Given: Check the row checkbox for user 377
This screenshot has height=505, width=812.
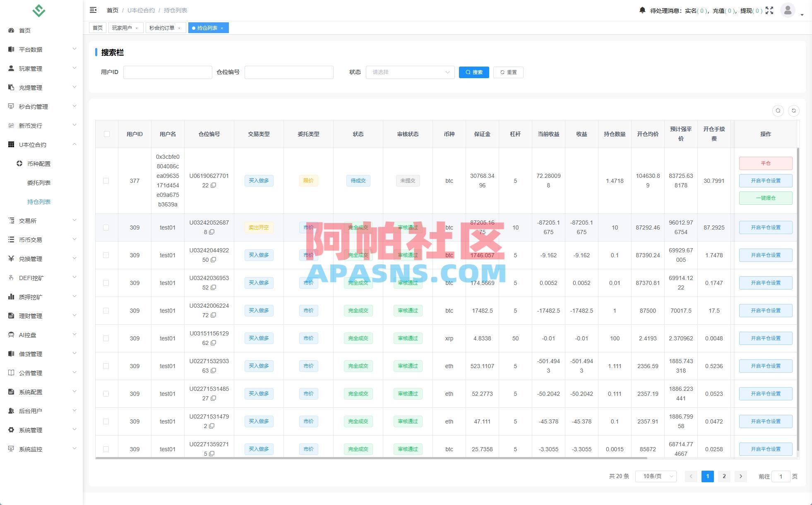Looking at the screenshot, I should click(106, 181).
